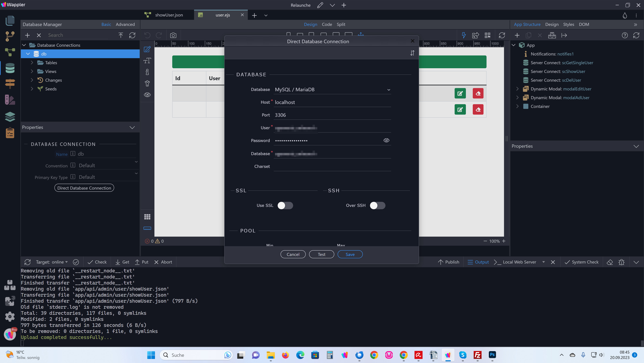644x363 pixels.
Task: Open FileZilla from the taskbar
Action: (x=477, y=355)
